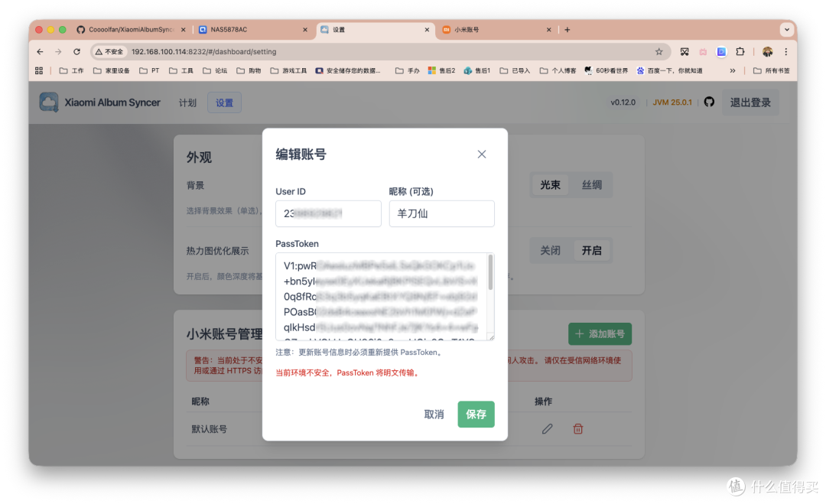Click the 保存 save button
This screenshot has height=504, width=826.
(476, 414)
